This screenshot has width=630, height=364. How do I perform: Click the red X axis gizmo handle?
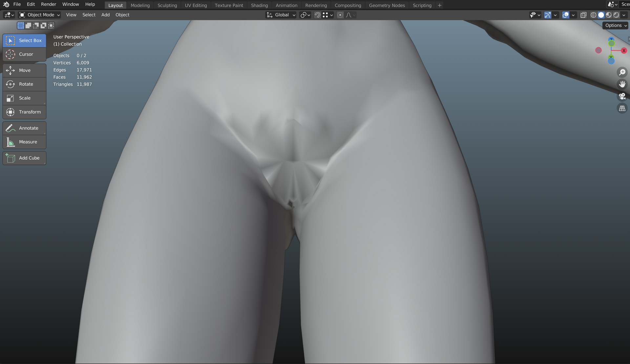[x=624, y=51]
